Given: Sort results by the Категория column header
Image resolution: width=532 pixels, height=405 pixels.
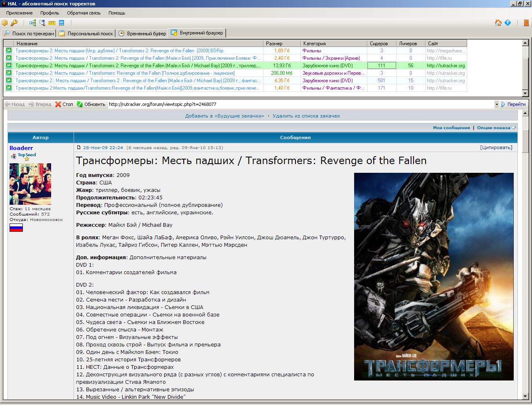Looking at the screenshot, I should [334, 43].
